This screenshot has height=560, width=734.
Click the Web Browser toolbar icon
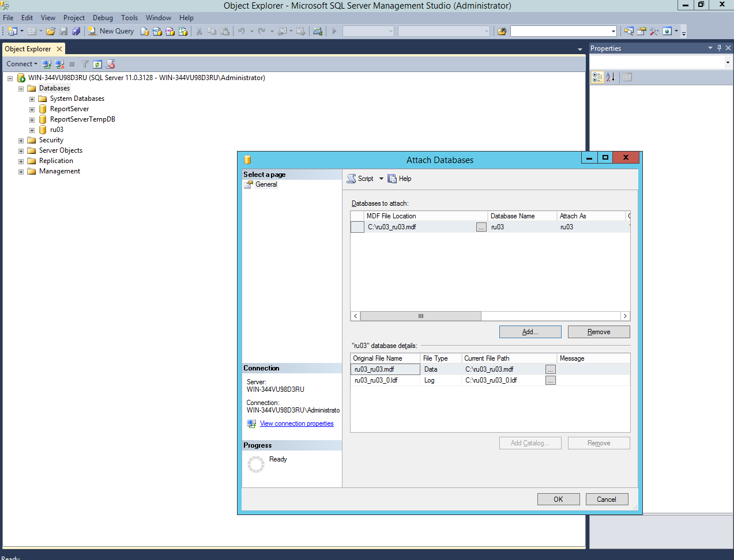667,31
